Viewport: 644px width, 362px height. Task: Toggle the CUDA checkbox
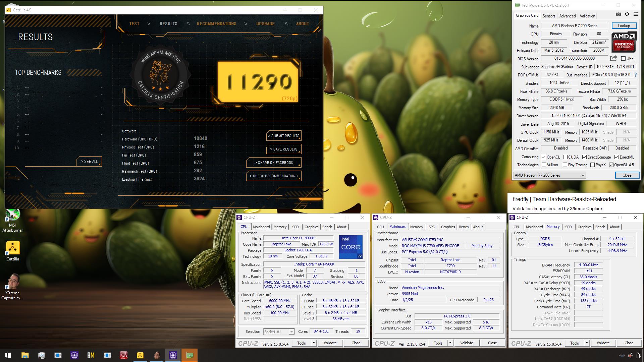565,157
